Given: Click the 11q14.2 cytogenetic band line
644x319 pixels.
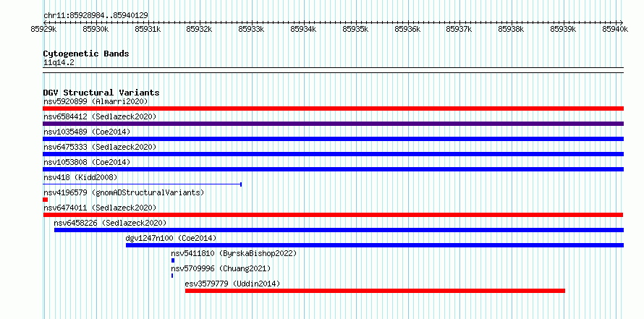Looking at the screenshot, I should [x=333, y=69].
